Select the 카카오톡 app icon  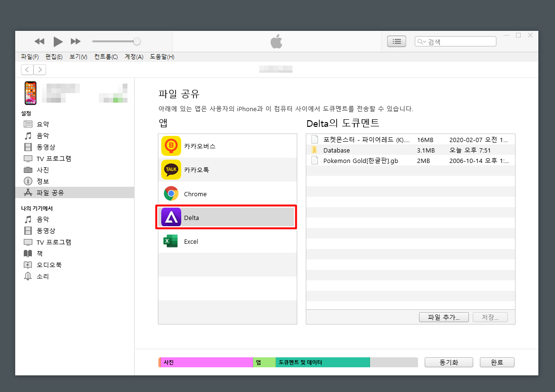(171, 170)
